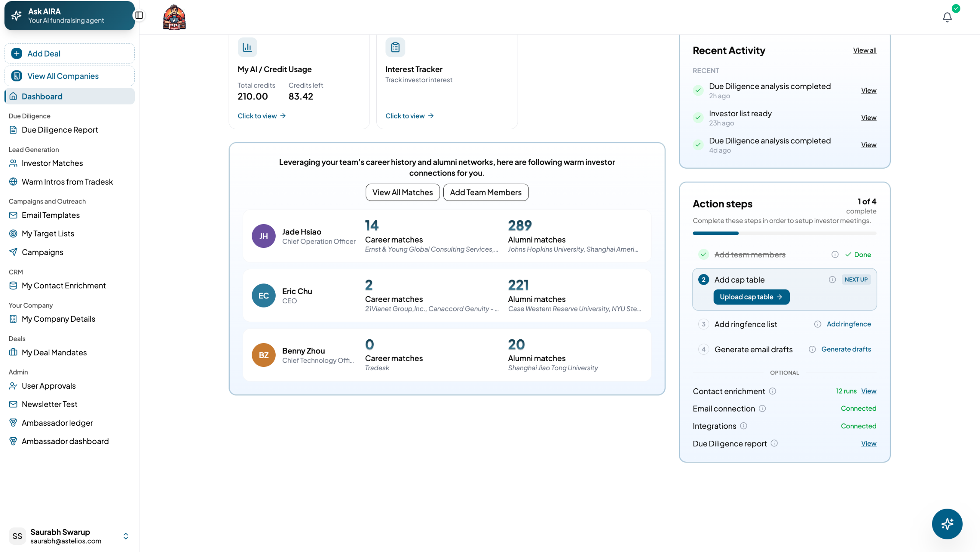The width and height of the screenshot is (980, 552).
Task: View Contact enrichment runs
Action: pyautogui.click(x=869, y=391)
